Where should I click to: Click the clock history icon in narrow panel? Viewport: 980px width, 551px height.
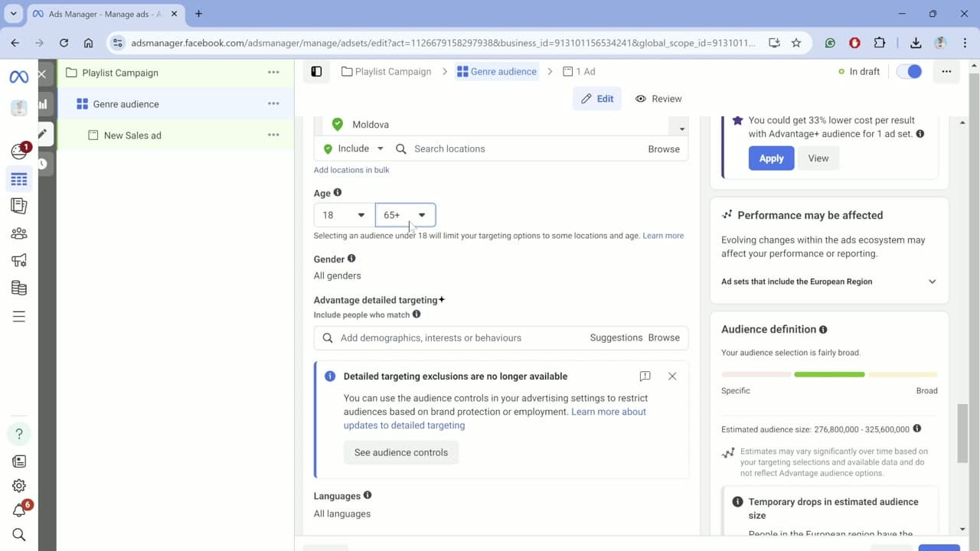coord(43,164)
